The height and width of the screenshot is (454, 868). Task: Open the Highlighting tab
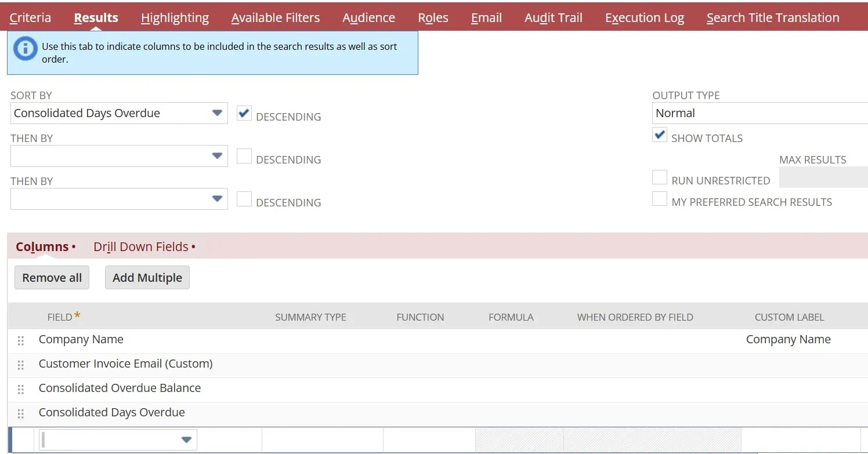pyautogui.click(x=175, y=17)
